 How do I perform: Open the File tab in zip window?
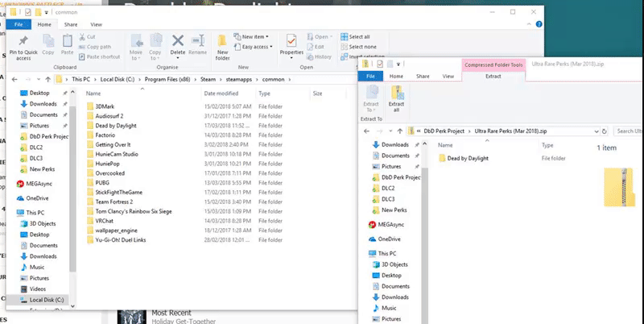coord(370,76)
